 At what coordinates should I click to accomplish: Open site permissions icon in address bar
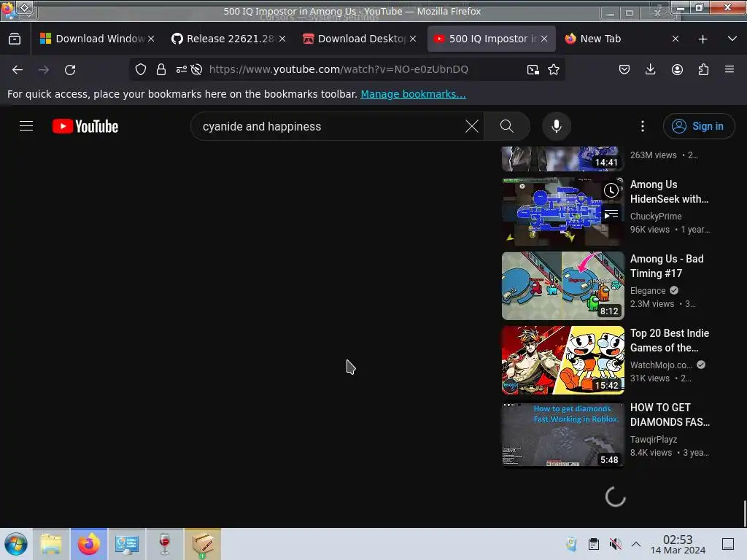click(181, 69)
